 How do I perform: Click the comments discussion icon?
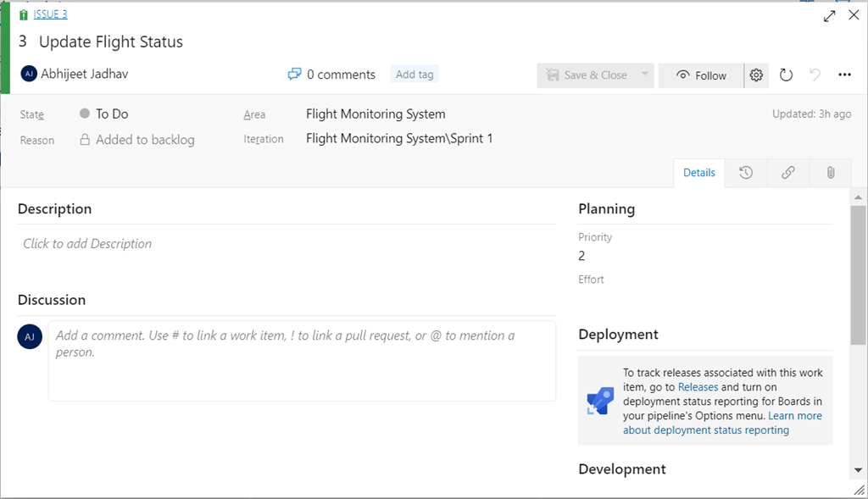pyautogui.click(x=295, y=75)
